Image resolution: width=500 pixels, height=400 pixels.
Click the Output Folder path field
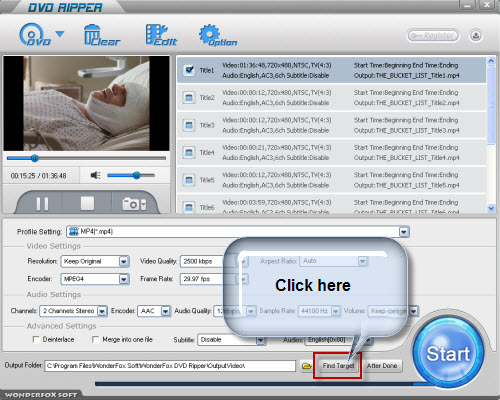[170, 366]
